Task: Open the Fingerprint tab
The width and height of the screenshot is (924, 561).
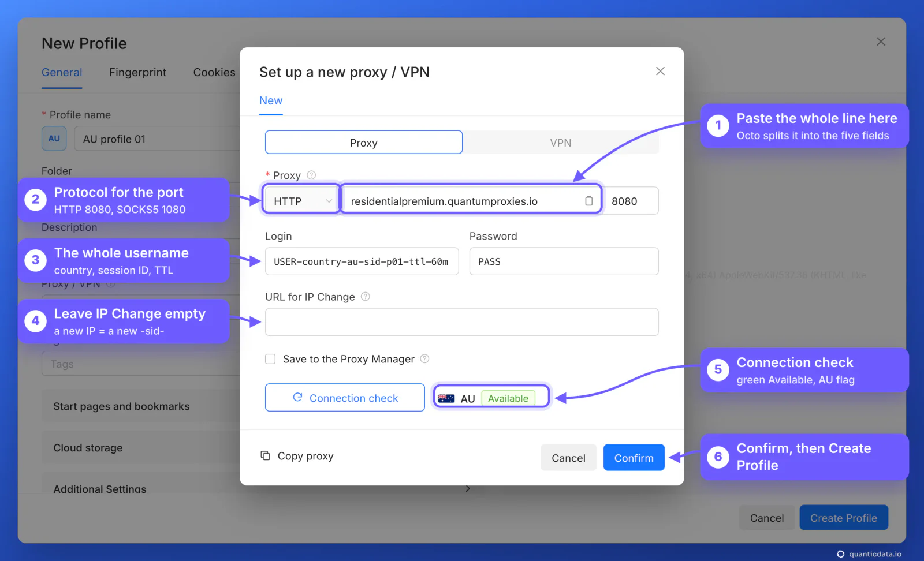Action: (137, 73)
